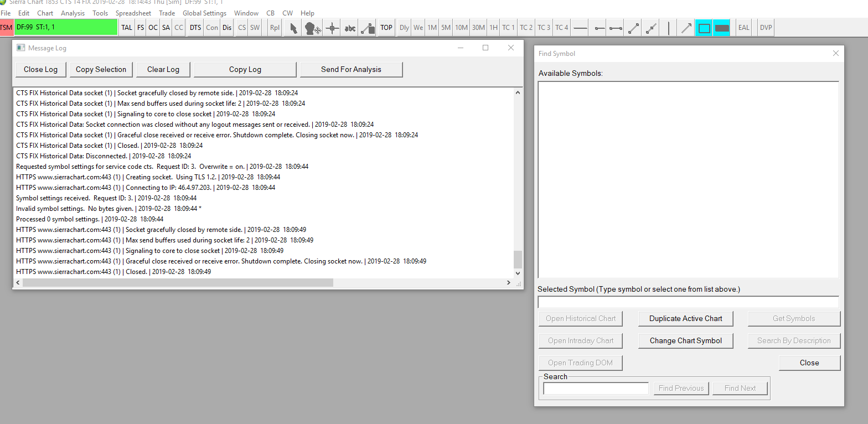Image resolution: width=868 pixels, height=424 pixels.
Task: Click the Close button in Find Symbol
Action: [809, 363]
